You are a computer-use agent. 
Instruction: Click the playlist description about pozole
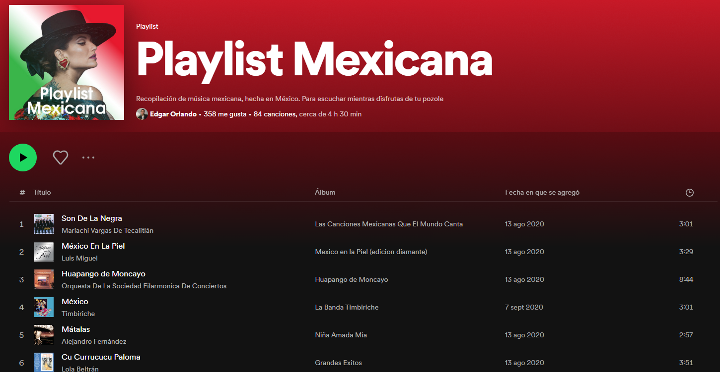click(x=290, y=99)
